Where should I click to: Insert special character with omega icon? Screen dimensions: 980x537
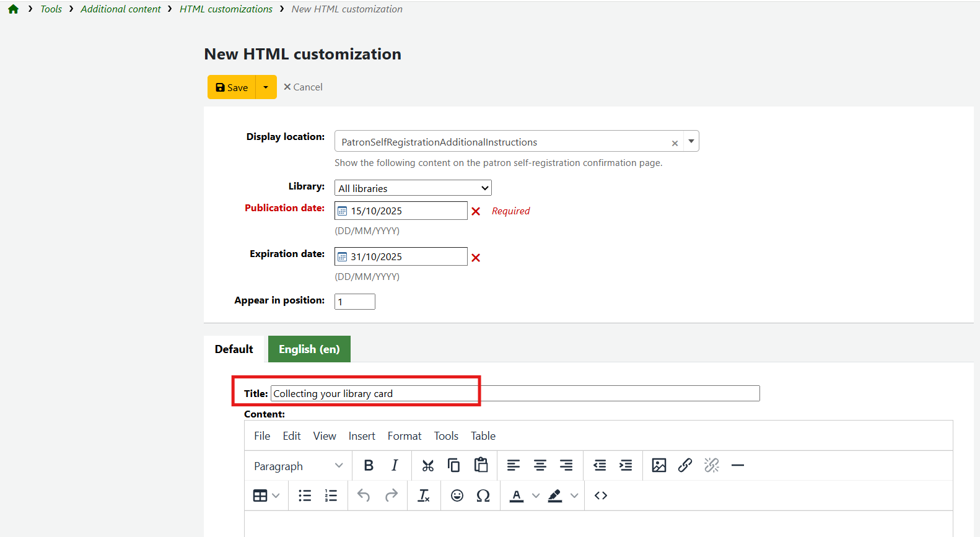[x=483, y=496]
